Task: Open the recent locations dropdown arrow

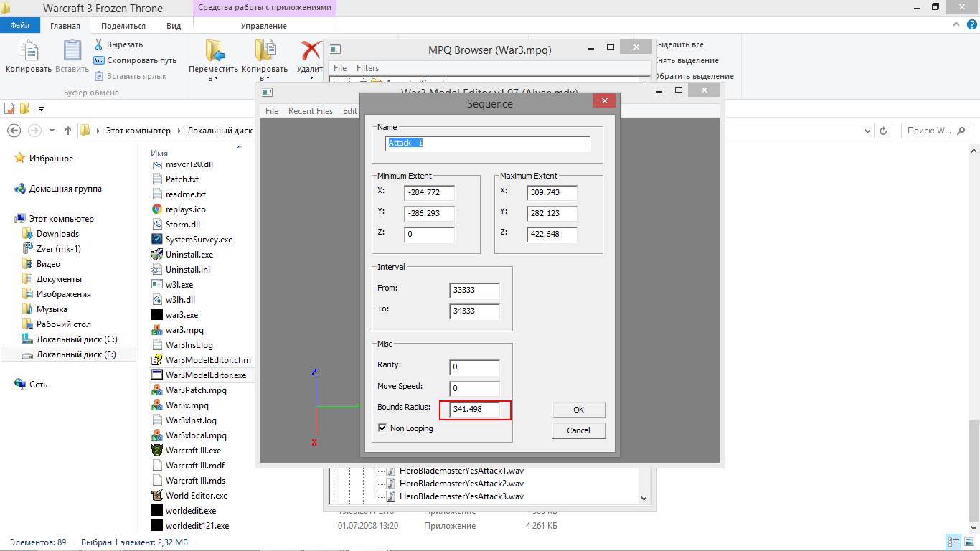Action: [x=52, y=131]
